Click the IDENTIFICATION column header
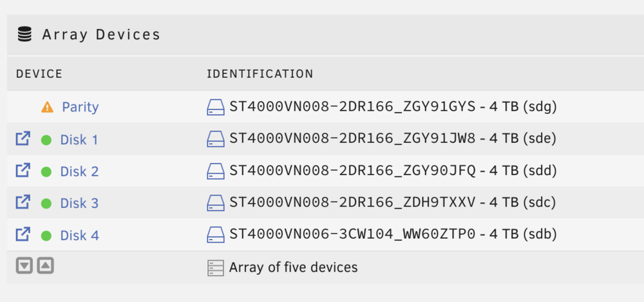 point(260,74)
